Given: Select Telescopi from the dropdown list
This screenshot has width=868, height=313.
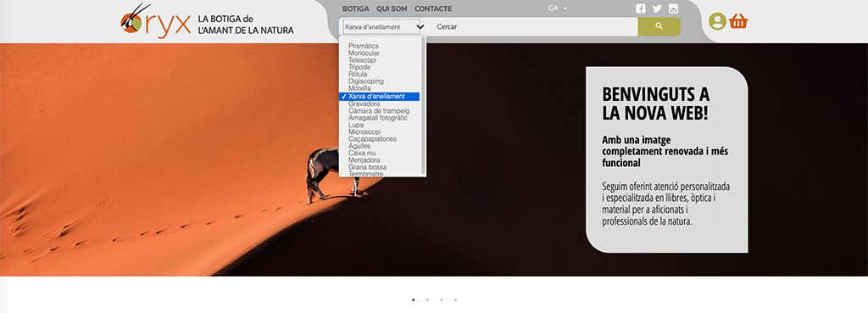Looking at the screenshot, I should 363,60.
